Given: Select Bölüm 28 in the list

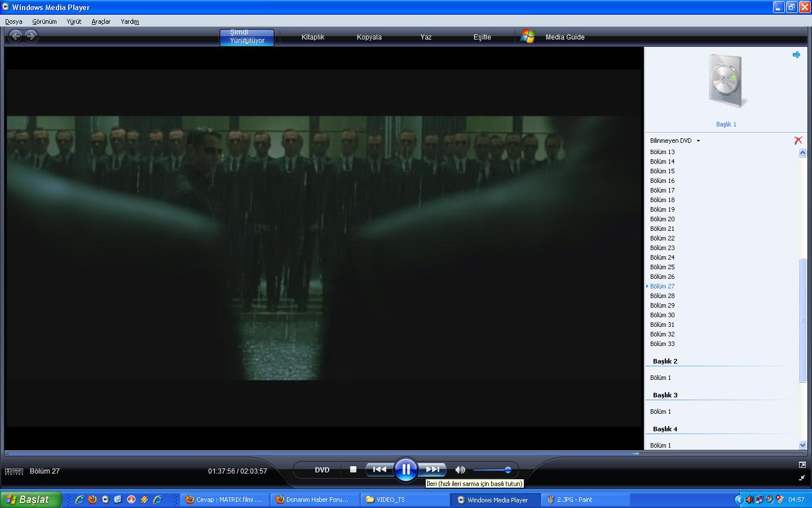Looking at the screenshot, I should pos(663,296).
